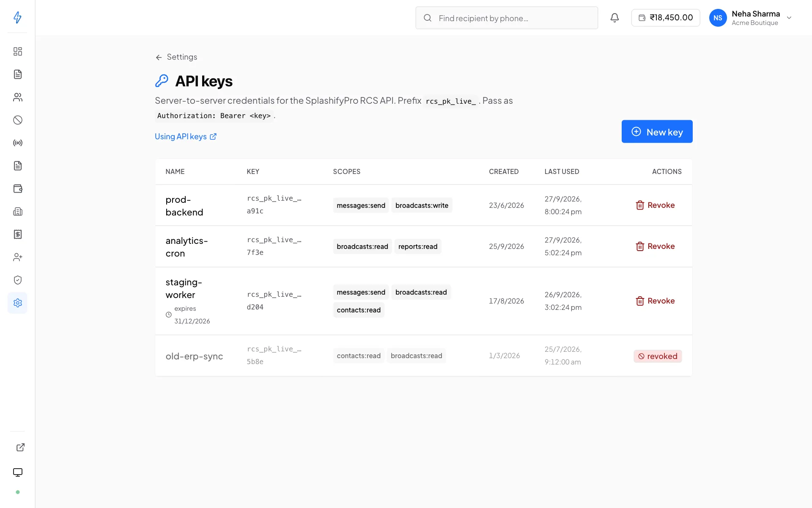812x508 pixels.
Task: Open notifications bell icon
Action: [x=614, y=18]
